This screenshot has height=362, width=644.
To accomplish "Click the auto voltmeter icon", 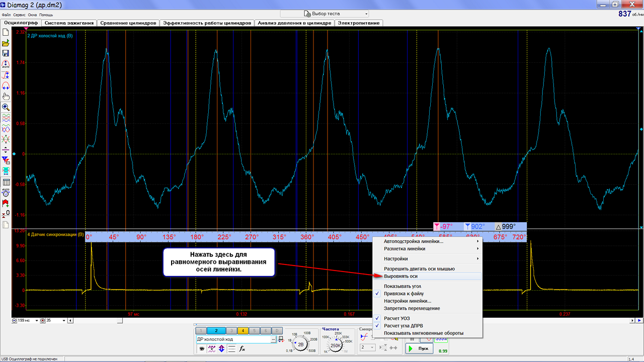I will tap(6, 192).
